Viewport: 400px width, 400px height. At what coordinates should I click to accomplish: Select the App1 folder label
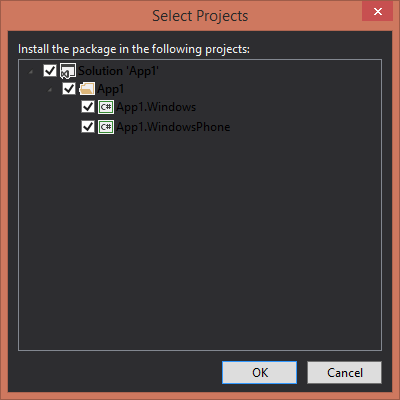111,89
